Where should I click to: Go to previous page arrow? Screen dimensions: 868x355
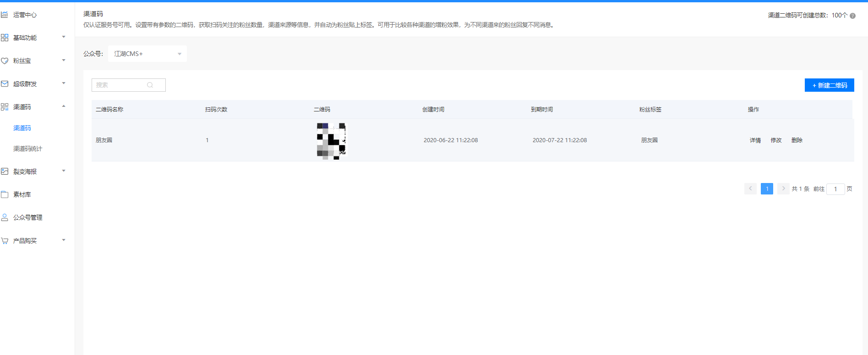coord(750,189)
